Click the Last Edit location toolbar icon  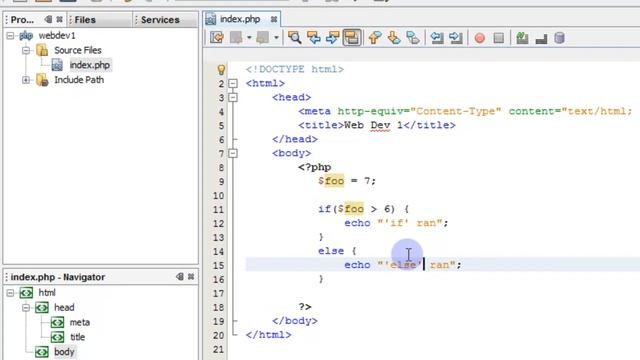(217, 38)
